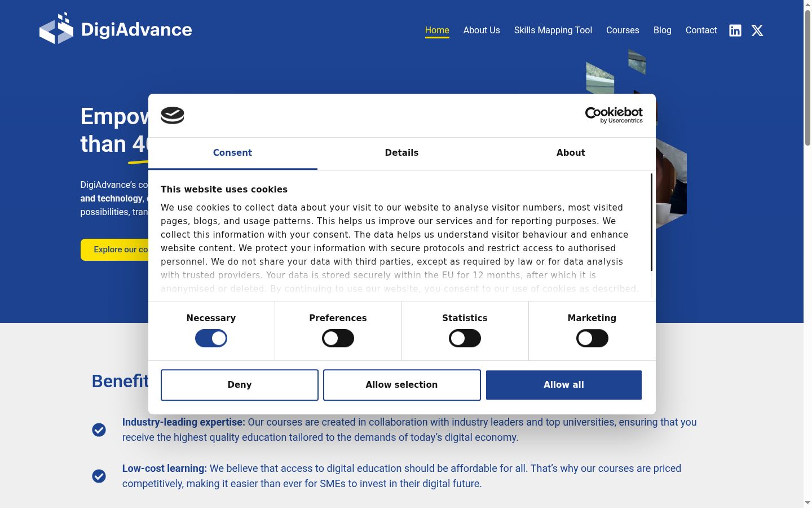The height and width of the screenshot is (508, 812).
Task: Click the DigiAdvance logo
Action: tap(116, 28)
